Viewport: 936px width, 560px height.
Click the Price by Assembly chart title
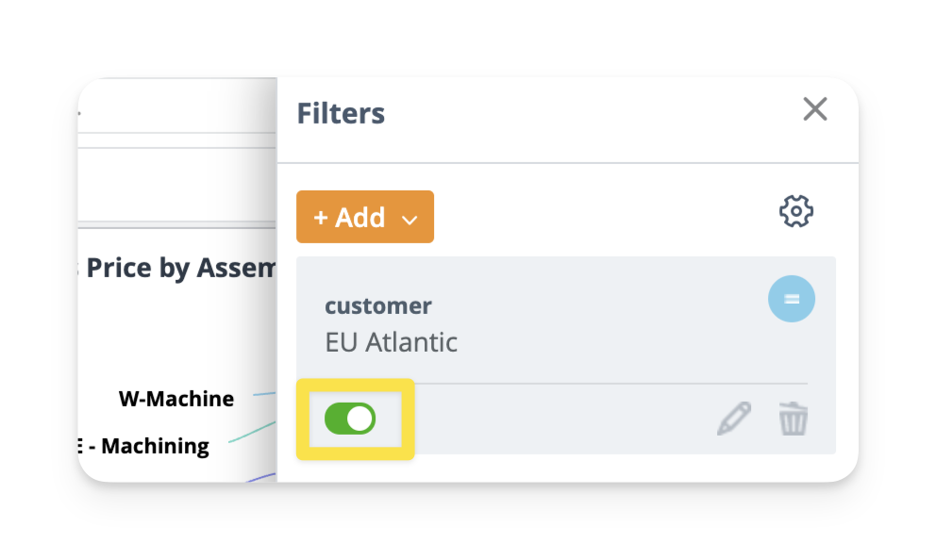pos(179,269)
